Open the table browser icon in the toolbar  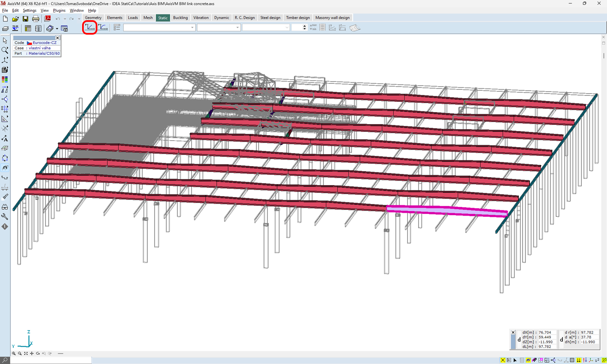28,28
